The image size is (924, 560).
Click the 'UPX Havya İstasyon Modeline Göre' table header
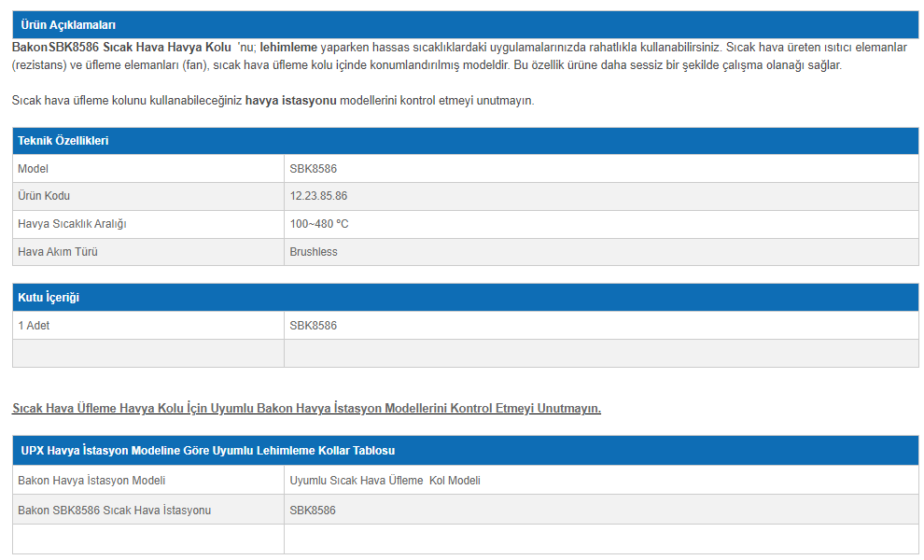tap(466, 451)
